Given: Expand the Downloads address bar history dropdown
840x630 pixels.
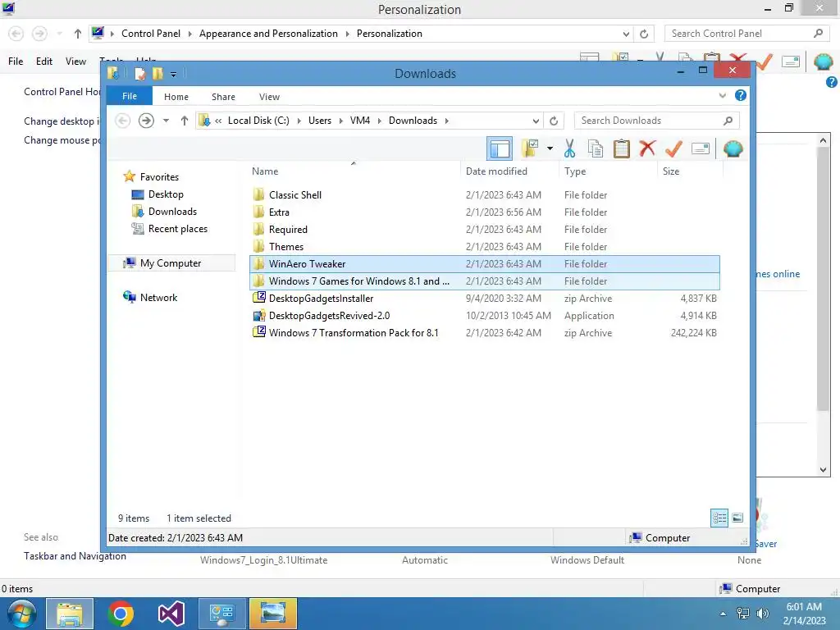Looking at the screenshot, I should (536, 121).
